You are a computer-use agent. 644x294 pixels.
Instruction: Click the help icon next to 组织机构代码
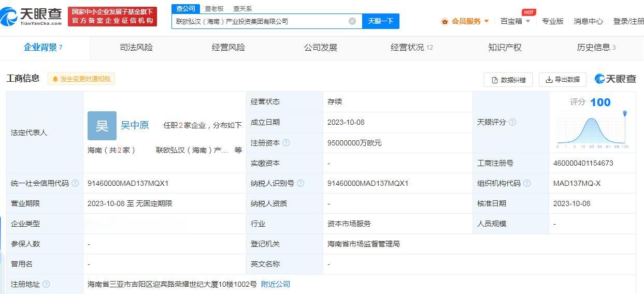[527, 183]
